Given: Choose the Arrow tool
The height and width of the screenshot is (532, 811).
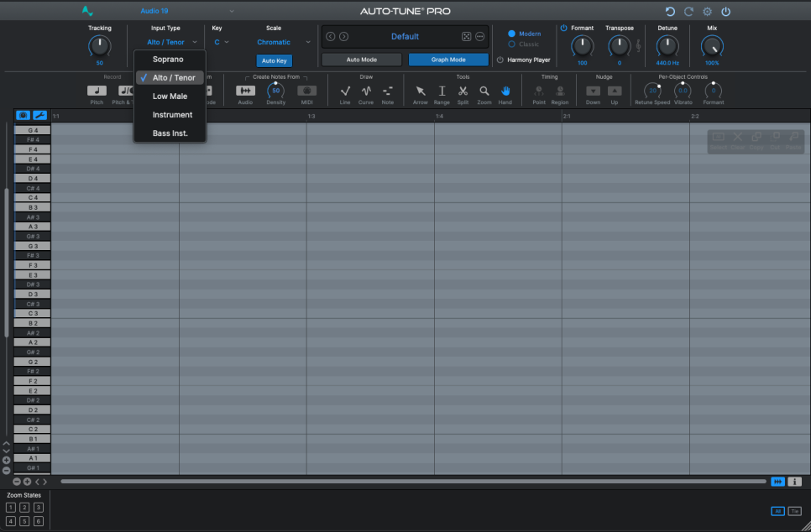Looking at the screenshot, I should [x=421, y=91].
